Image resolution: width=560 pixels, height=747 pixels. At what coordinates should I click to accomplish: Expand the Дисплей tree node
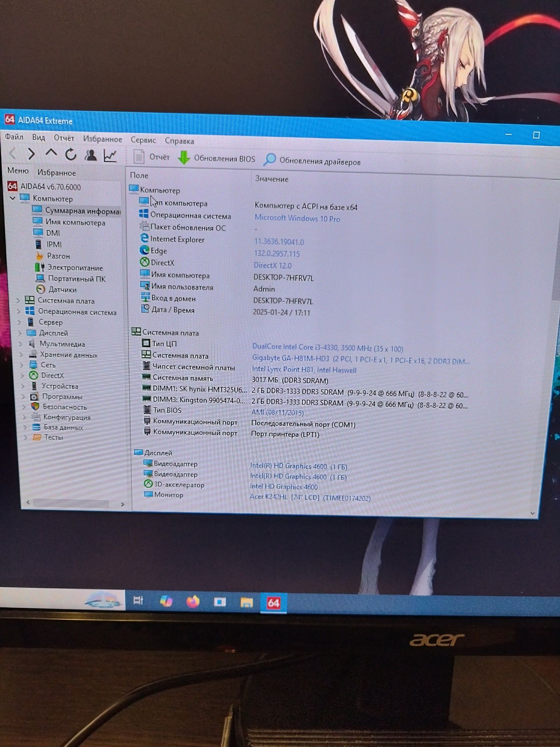pos(20,332)
